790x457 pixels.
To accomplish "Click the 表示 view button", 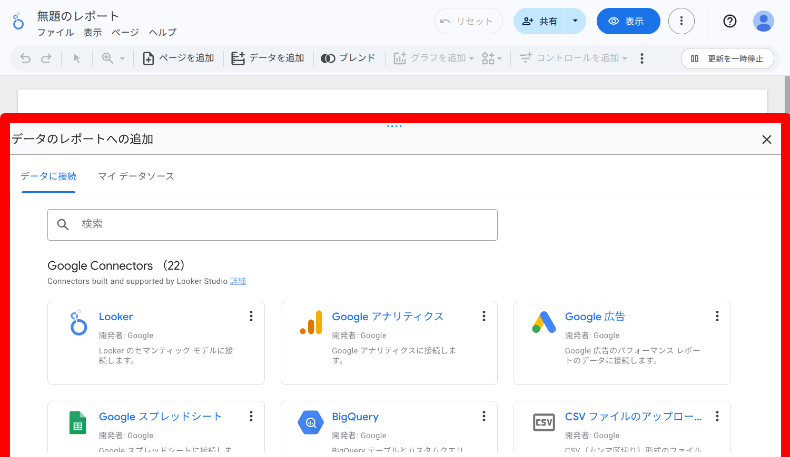I will [628, 21].
